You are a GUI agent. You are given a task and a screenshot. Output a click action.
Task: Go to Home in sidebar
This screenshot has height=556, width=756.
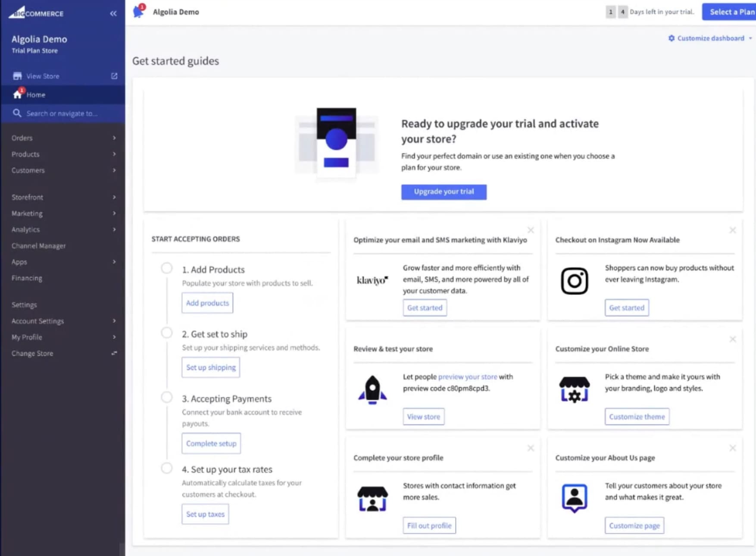tap(63, 94)
